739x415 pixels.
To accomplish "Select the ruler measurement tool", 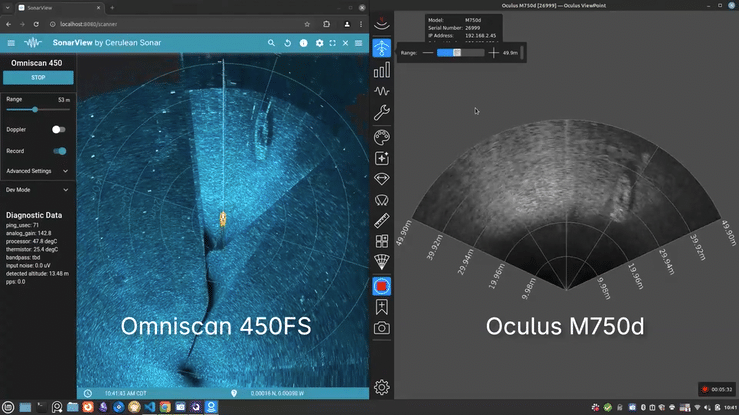I will [381, 220].
